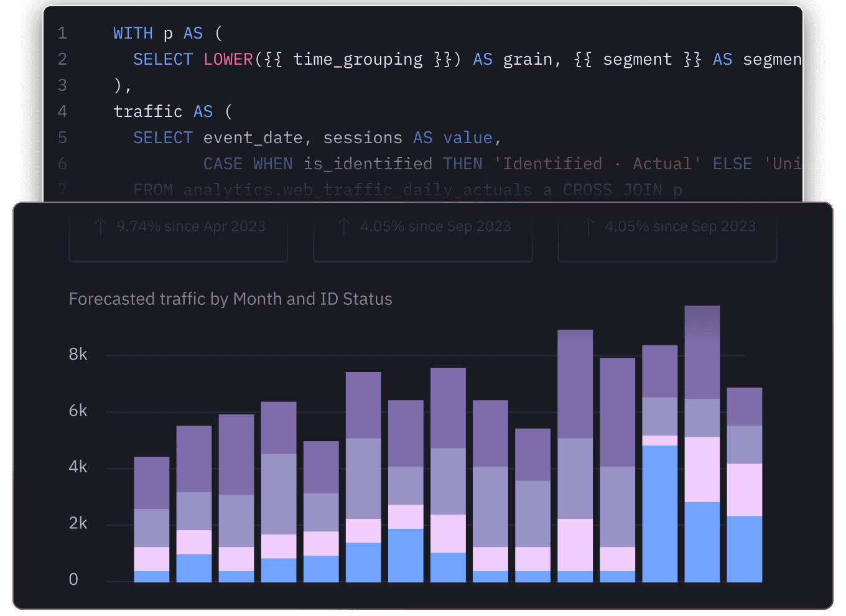Select the "9.74% since Apr 2023" stat card
This screenshot has height=616, width=846.
click(x=178, y=235)
